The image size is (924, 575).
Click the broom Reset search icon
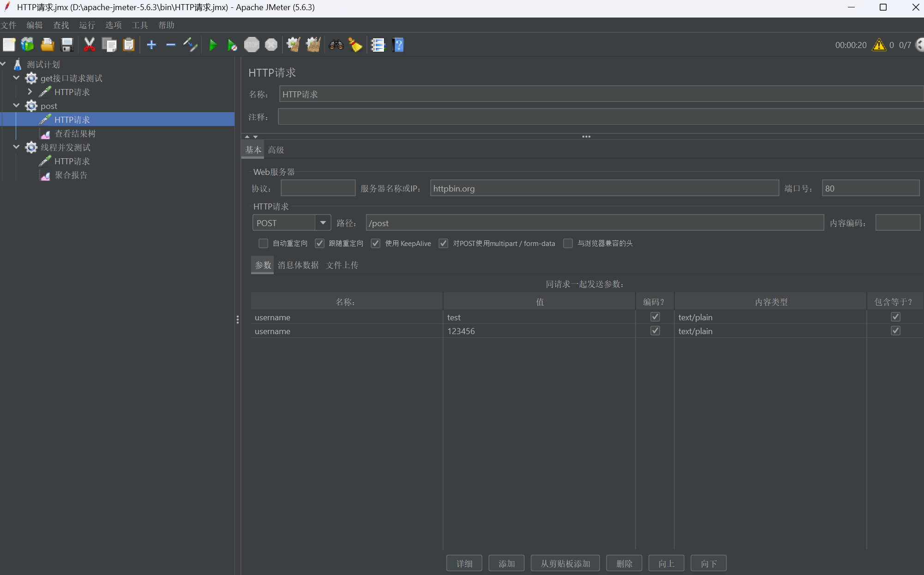coord(355,45)
